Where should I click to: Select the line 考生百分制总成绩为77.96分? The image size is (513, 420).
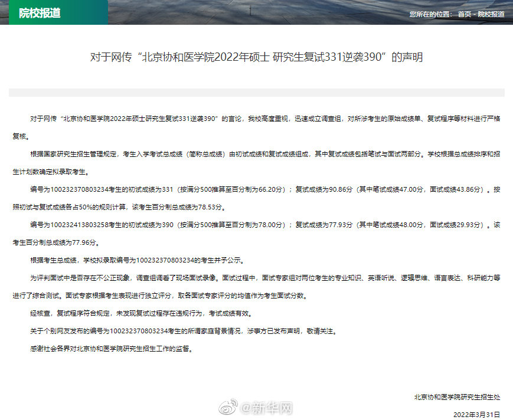pos(56,242)
